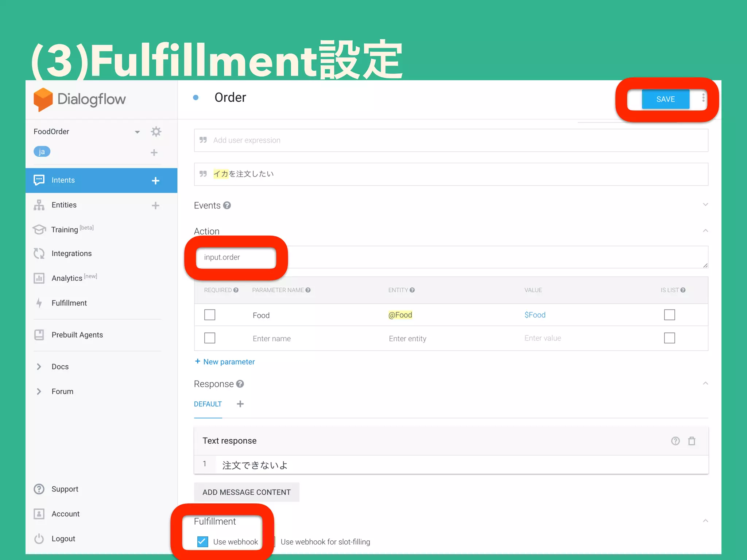The width and height of the screenshot is (747, 560).
Task: Toggle Required checkbox for Food parameter
Action: tap(210, 315)
